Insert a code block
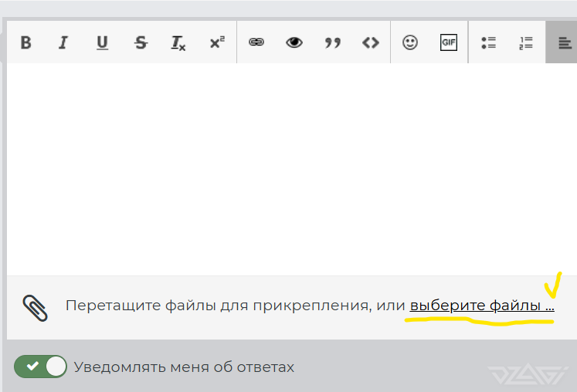This screenshot has height=392, width=577. coord(371,42)
